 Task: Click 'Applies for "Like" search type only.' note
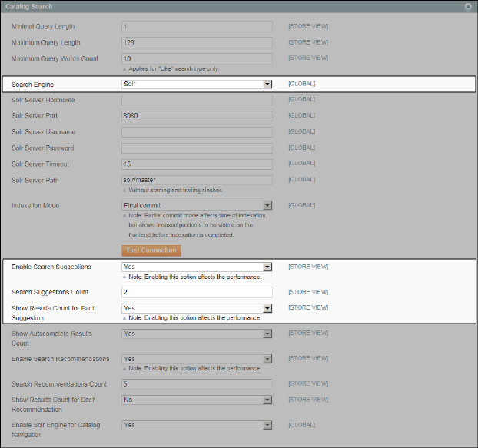point(174,69)
